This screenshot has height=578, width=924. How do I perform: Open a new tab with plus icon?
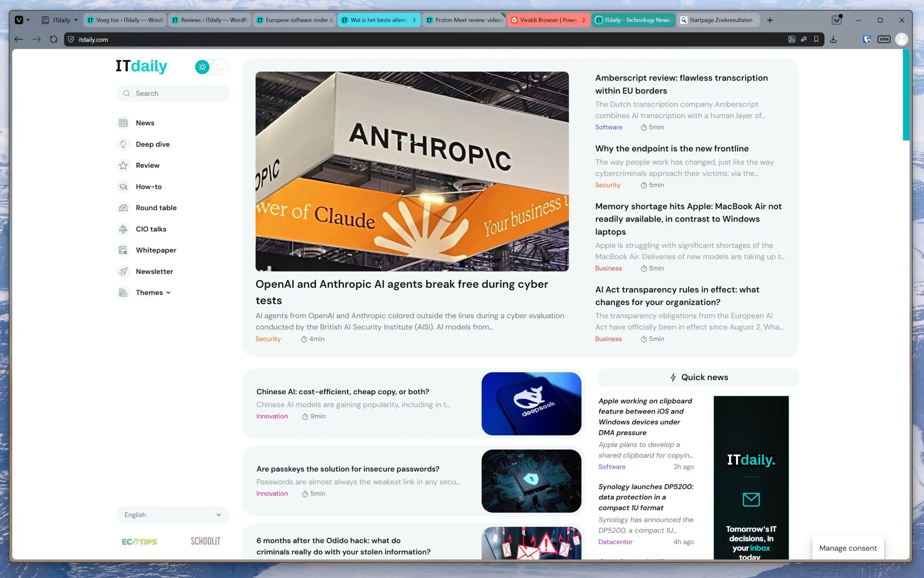pos(770,20)
